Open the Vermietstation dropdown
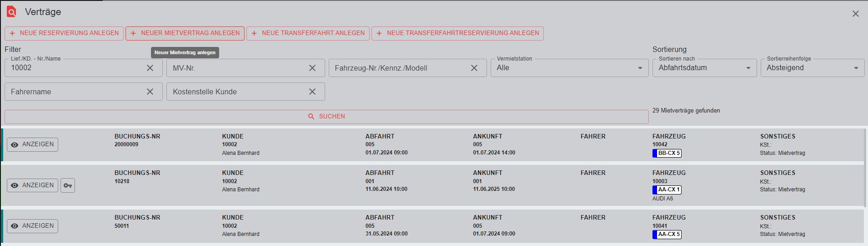 pos(569,68)
